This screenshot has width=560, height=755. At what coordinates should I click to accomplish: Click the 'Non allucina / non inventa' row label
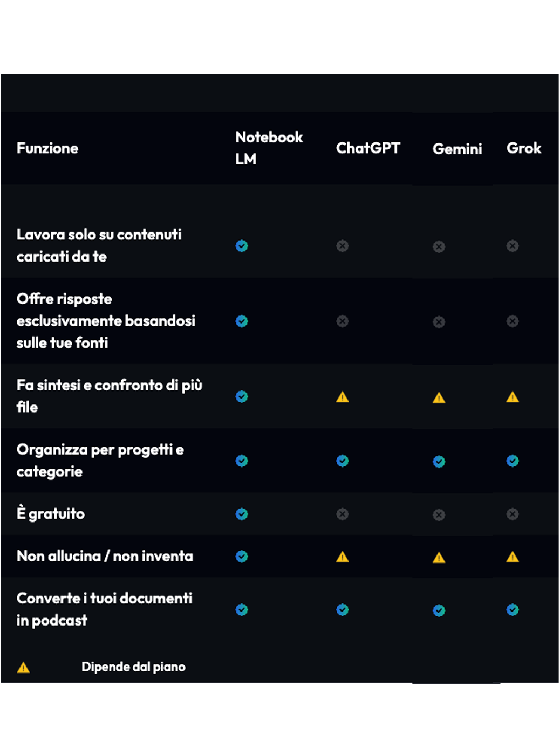(x=105, y=556)
